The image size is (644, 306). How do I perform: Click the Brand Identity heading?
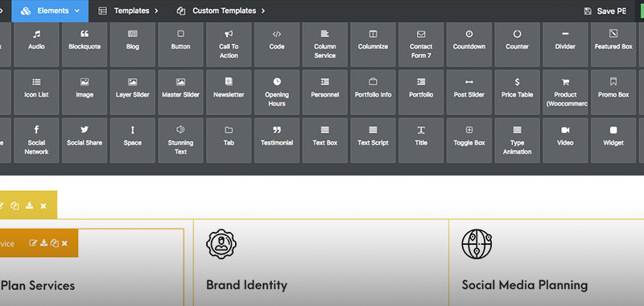246,284
